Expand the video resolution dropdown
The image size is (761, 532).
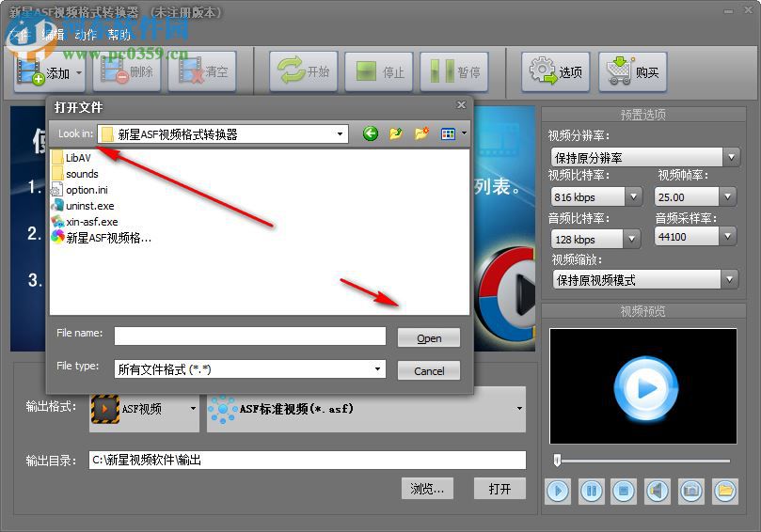pos(731,157)
